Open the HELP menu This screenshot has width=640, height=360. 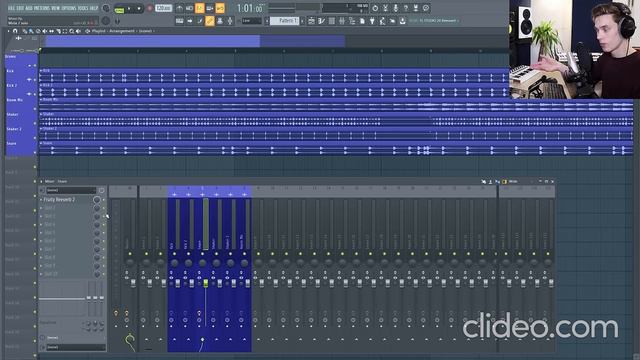(x=93, y=8)
